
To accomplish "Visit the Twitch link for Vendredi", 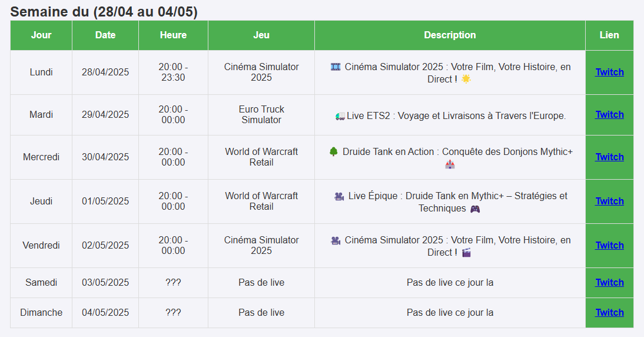I will point(609,245).
